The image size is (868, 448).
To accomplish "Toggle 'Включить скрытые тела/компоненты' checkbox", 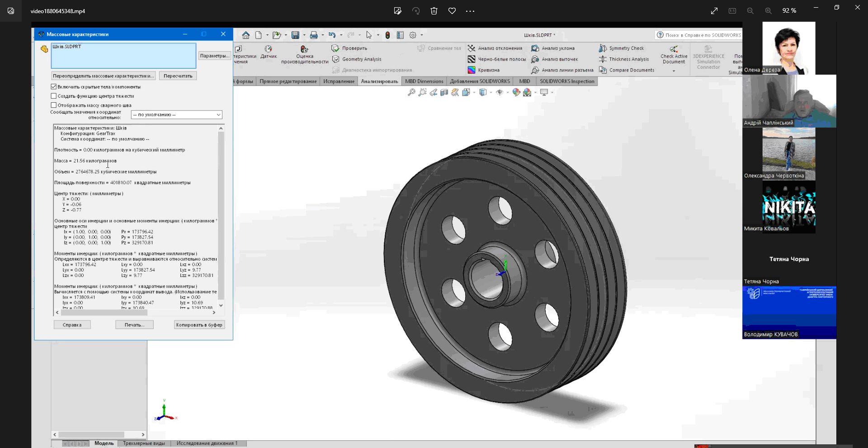I will 54,86.
